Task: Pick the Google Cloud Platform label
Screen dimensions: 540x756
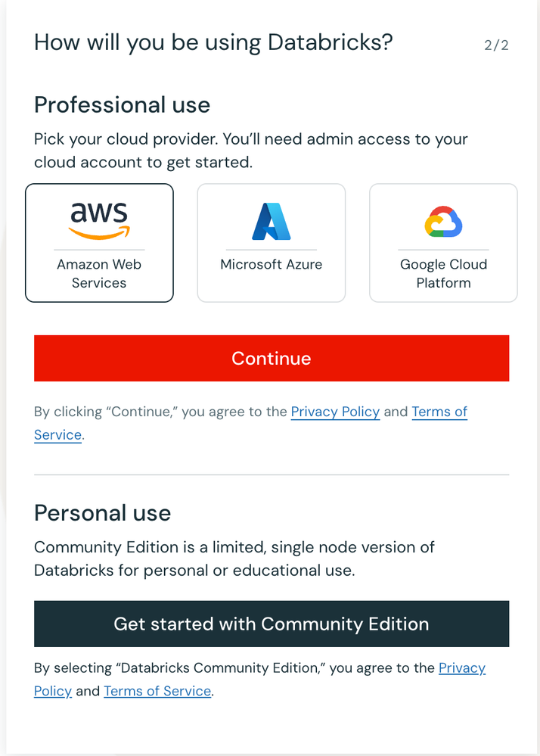Action: pyautogui.click(x=443, y=274)
